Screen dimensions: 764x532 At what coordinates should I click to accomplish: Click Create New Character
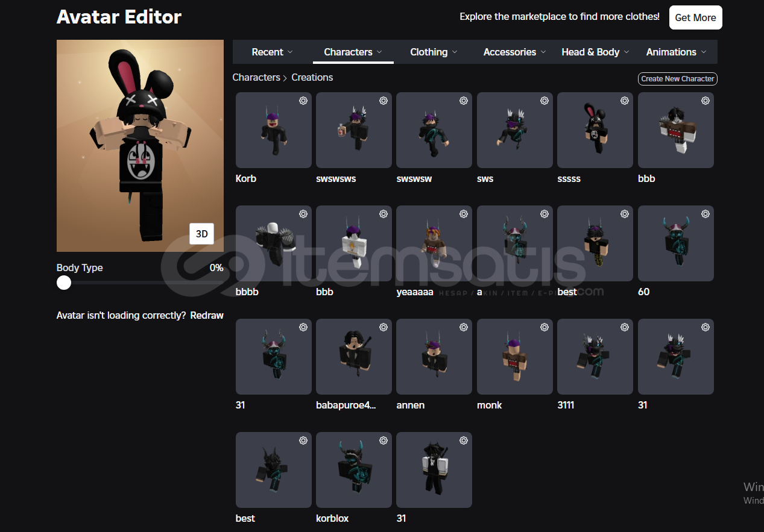tap(678, 78)
